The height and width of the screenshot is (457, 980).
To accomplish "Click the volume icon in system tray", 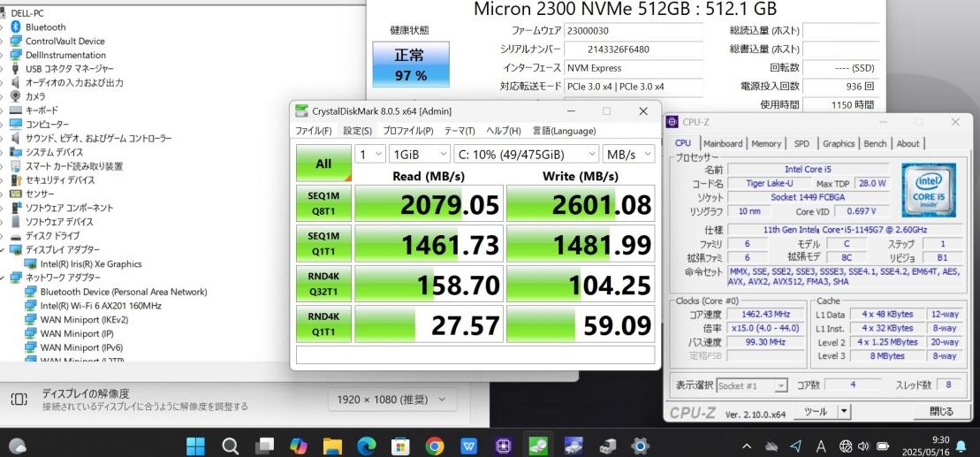I will tap(864, 446).
